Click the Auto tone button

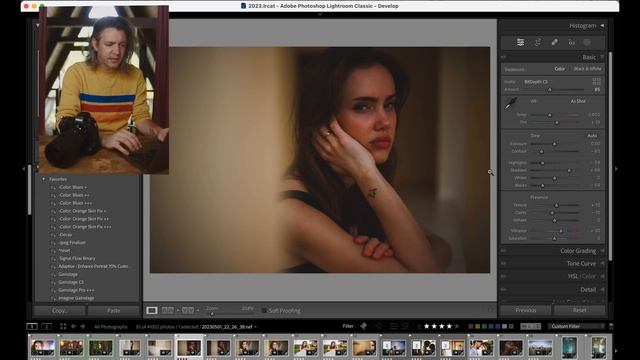click(592, 136)
